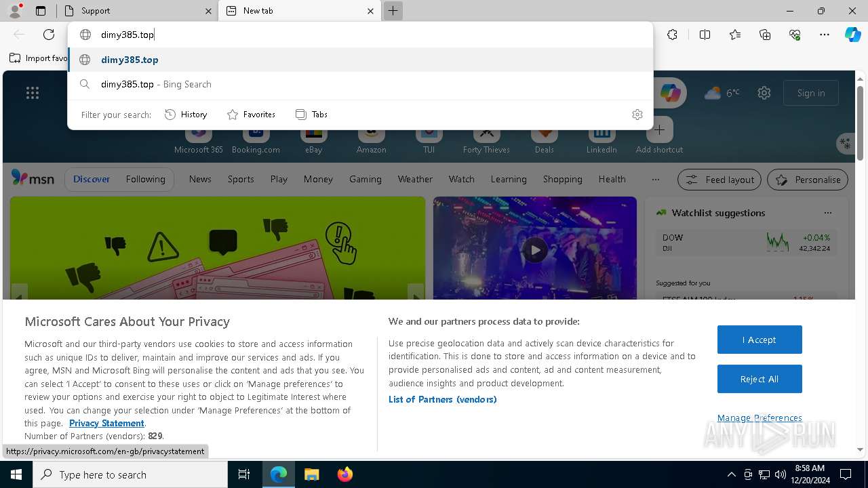Select the Following feed tab
Viewport: 868px width, 488px height.
click(x=145, y=179)
